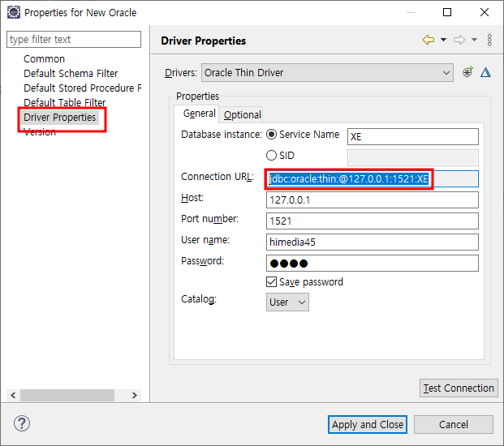Click the disabled SID text field
This screenshot has width=504, height=446.
pos(413,157)
